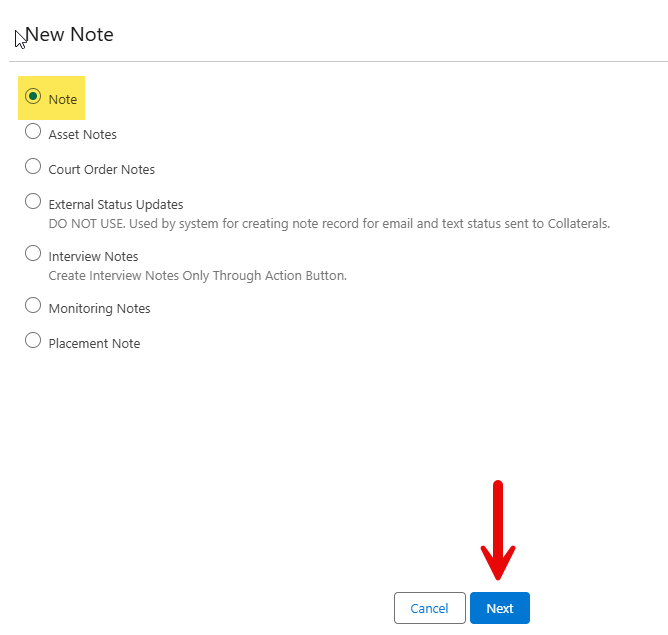Pick External Status Updates radio option

(x=33, y=201)
